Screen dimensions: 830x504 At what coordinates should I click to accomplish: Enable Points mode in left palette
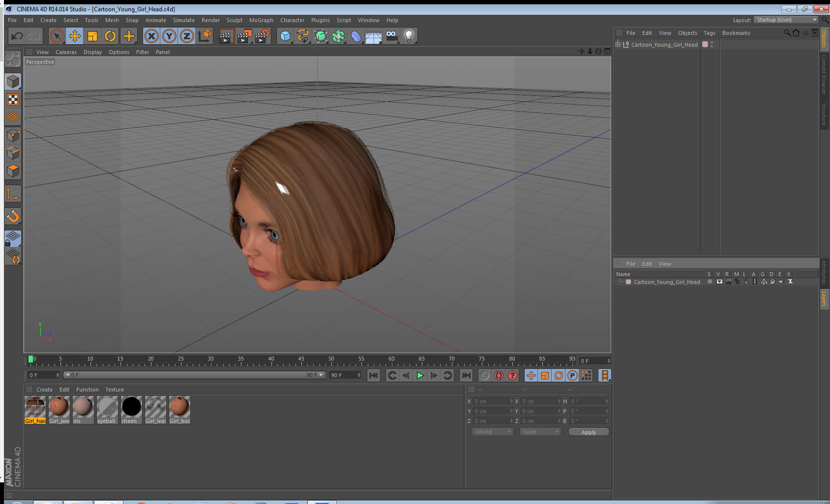13,135
